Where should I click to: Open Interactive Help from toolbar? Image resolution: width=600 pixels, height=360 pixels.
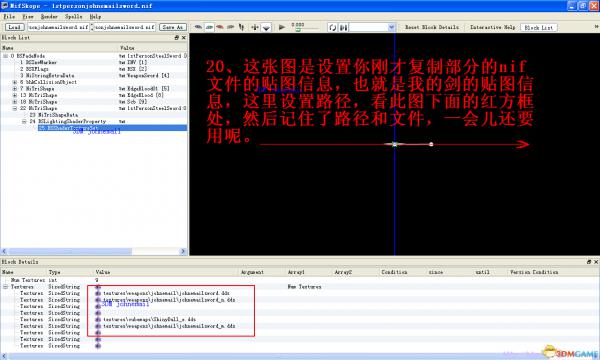[x=492, y=27]
